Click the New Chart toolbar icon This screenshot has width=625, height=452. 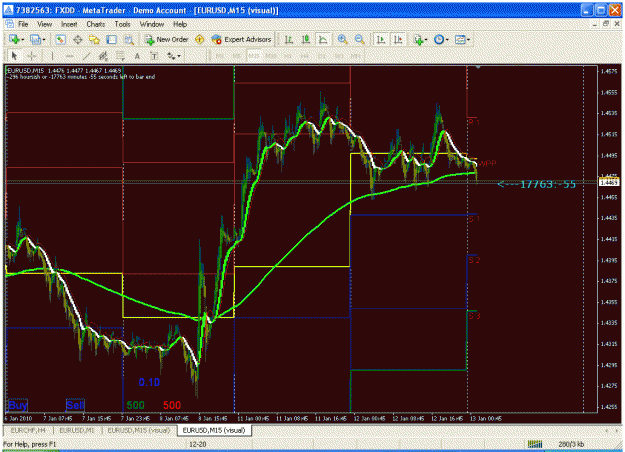pyautogui.click(x=14, y=39)
